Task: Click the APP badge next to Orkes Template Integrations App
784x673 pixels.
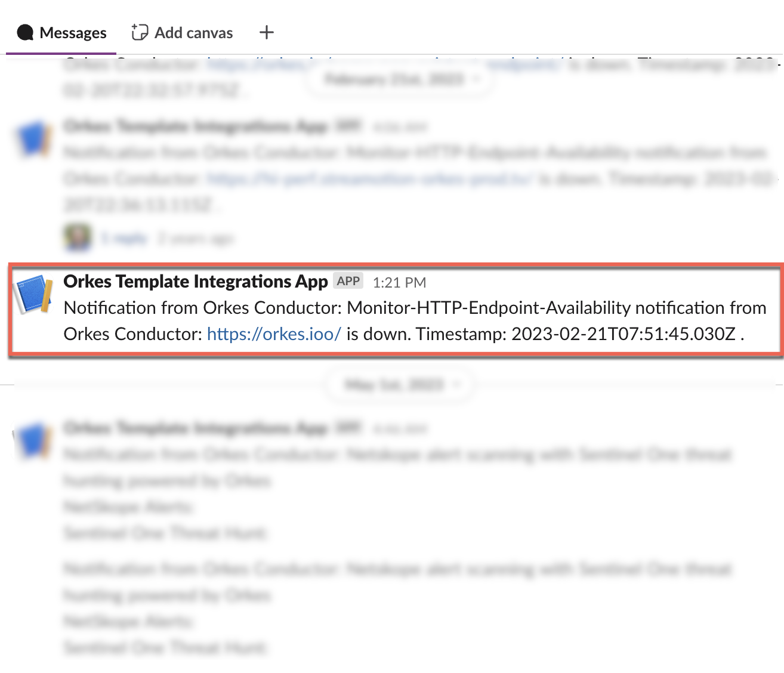Action: coord(347,280)
